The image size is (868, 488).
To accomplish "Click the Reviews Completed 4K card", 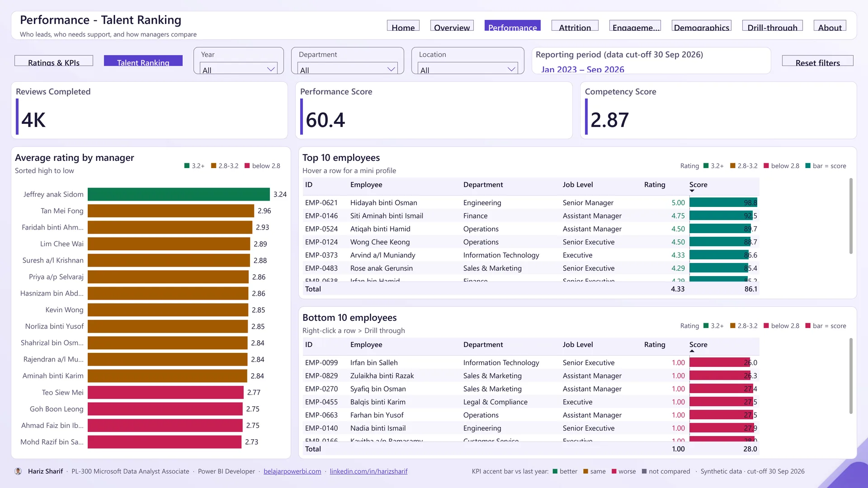I will click(149, 110).
